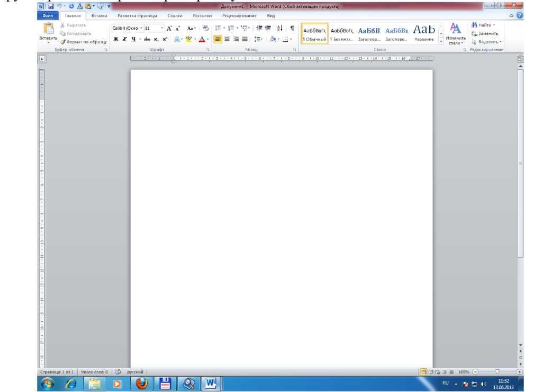
Task: Decrease font size with the small A icon
Action: [x=177, y=28]
